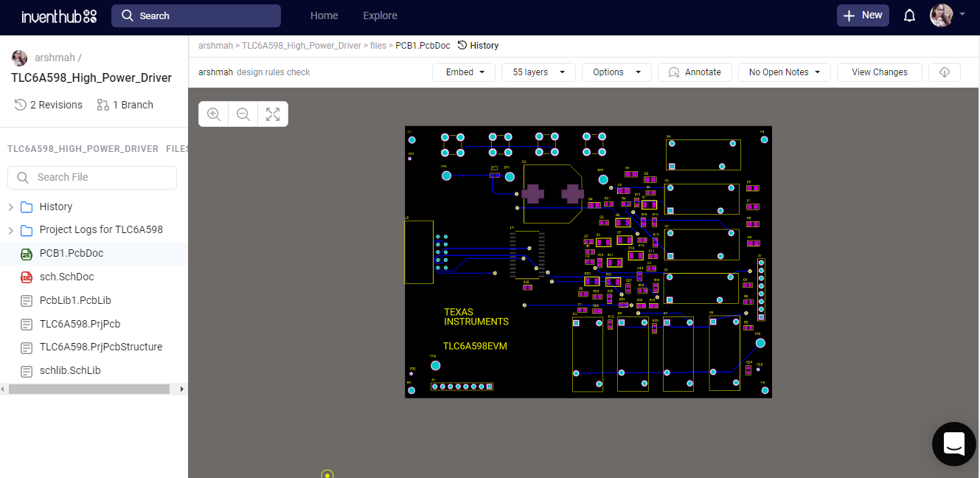Click the History folder icon
Screen dimensions: 980x478
(27, 207)
